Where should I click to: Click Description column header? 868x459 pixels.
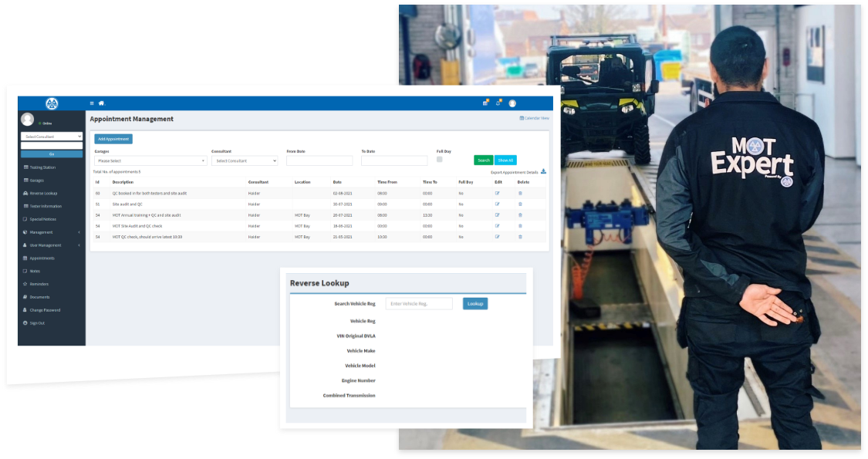click(123, 182)
